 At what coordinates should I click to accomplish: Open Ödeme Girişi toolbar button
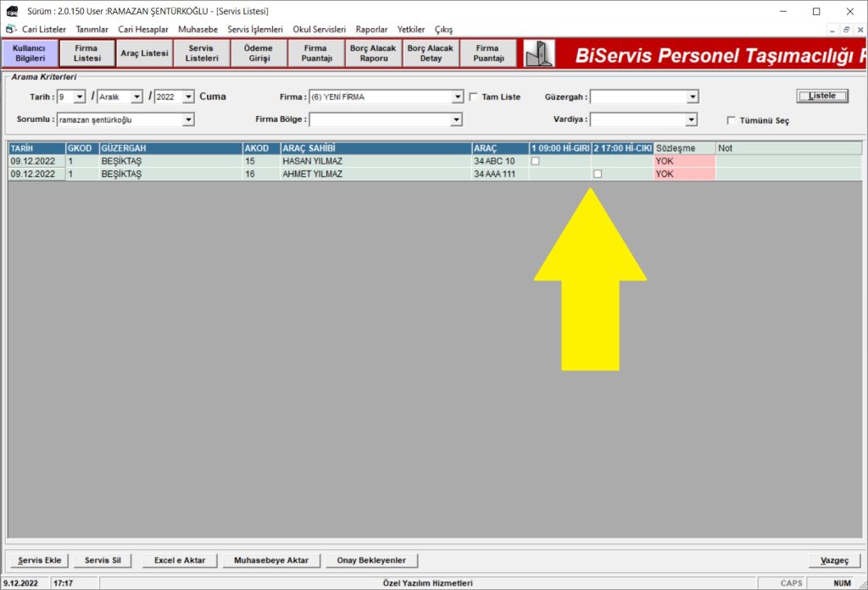click(259, 53)
